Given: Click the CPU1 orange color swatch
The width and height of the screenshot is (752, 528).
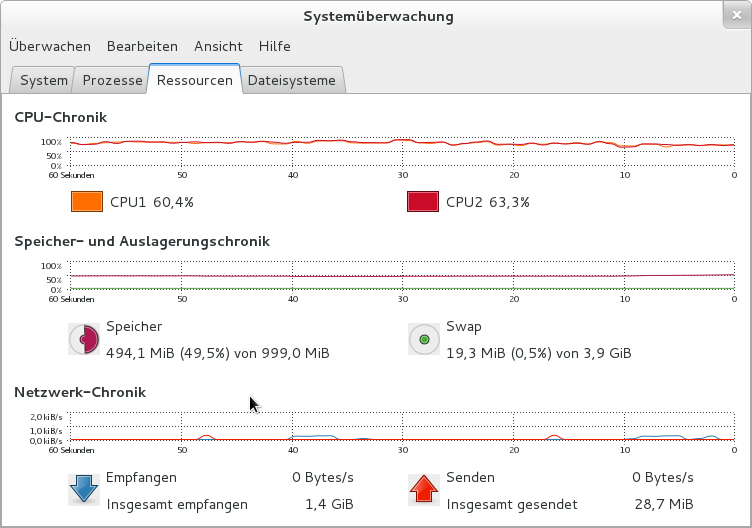Looking at the screenshot, I should pos(87,202).
